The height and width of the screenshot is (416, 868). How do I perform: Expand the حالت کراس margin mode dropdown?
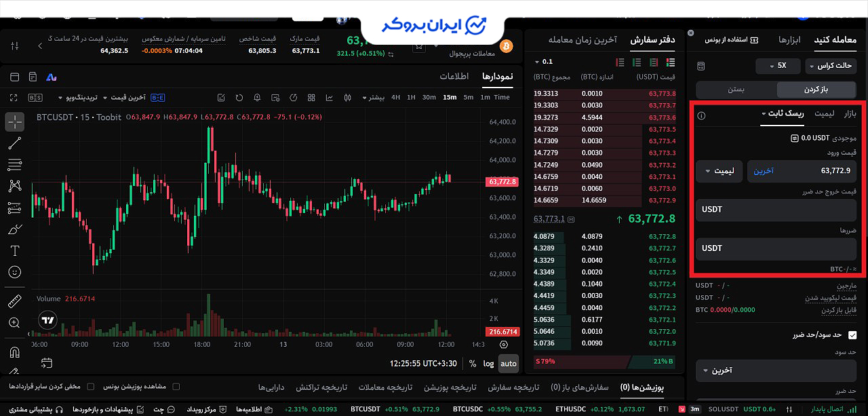[831, 66]
